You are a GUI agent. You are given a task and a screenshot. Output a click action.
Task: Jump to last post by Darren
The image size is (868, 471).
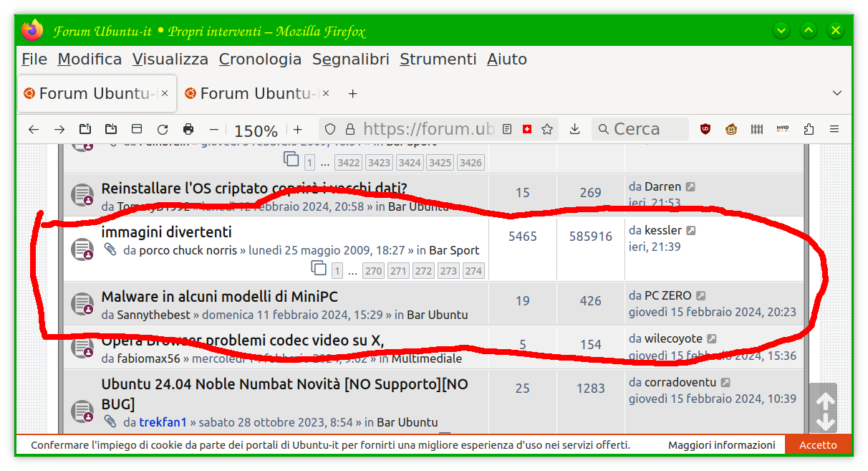pos(690,187)
